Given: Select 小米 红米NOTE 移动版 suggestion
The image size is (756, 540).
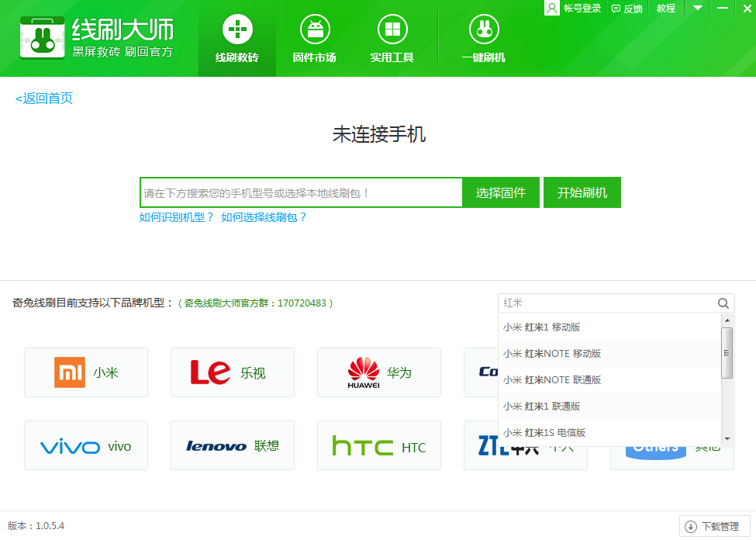Looking at the screenshot, I should pyautogui.click(x=609, y=354).
